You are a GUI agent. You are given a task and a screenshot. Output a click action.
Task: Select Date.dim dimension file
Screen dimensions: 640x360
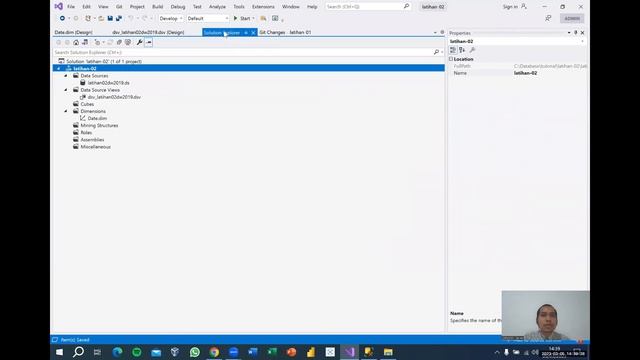[x=97, y=118]
